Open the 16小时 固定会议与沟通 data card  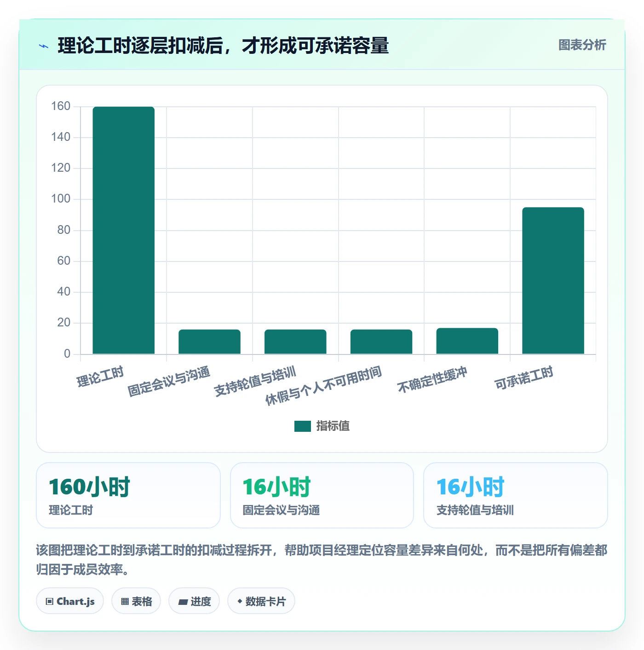tap(322, 495)
